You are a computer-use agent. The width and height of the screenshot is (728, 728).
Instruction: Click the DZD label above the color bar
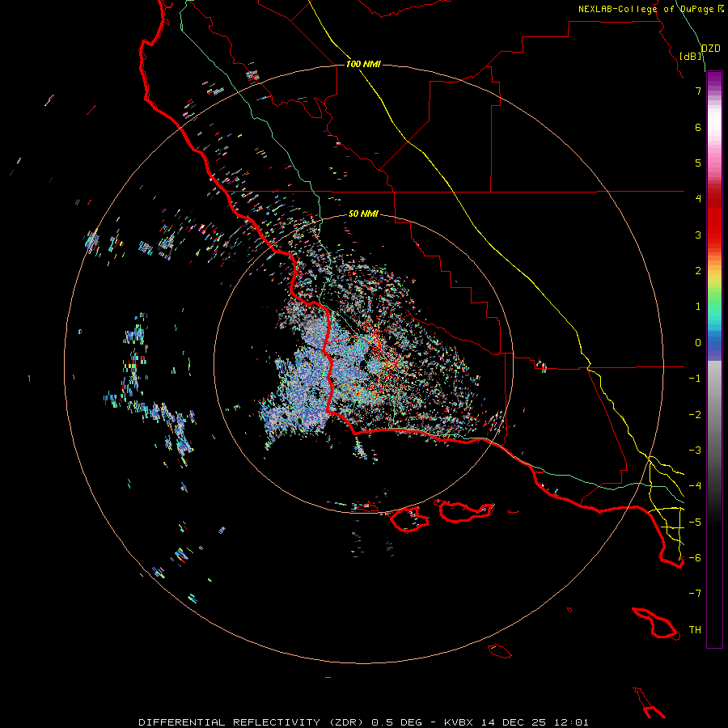click(711, 49)
